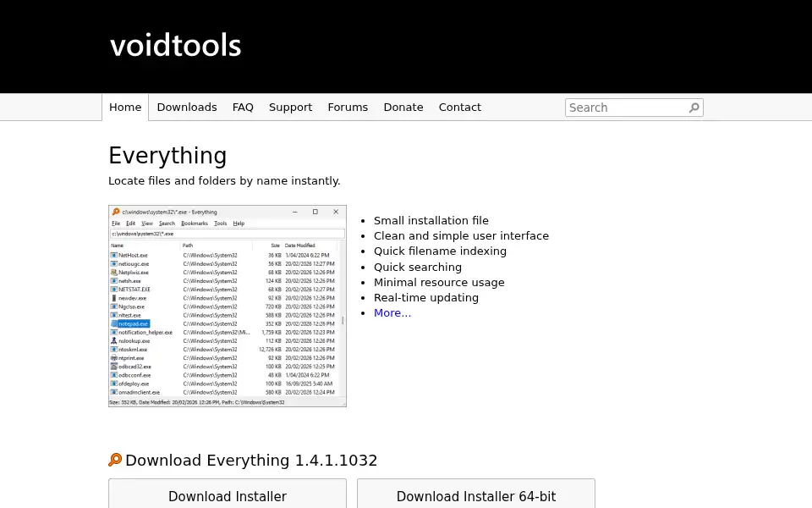The width and height of the screenshot is (812, 508).
Task: Click the Download Installer button
Action: [x=228, y=495]
